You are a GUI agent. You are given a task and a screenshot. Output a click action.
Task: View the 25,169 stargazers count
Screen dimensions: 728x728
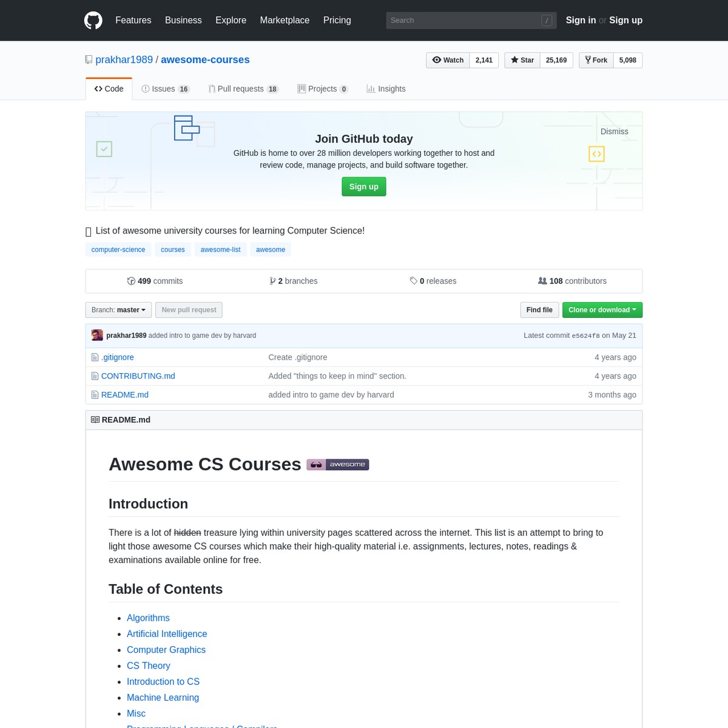coord(556,60)
